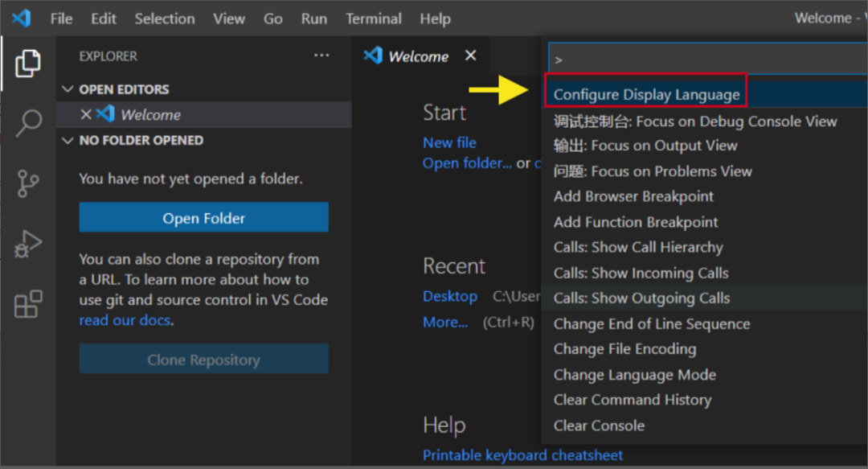Select Calls: Show Outgoing Calls command
Viewport: 868px width, 469px height.
pyautogui.click(x=704, y=298)
